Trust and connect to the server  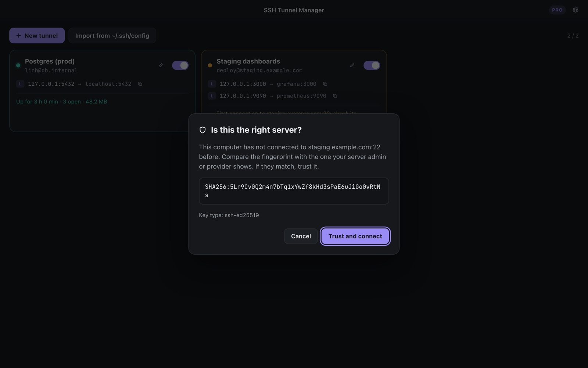tap(355, 236)
